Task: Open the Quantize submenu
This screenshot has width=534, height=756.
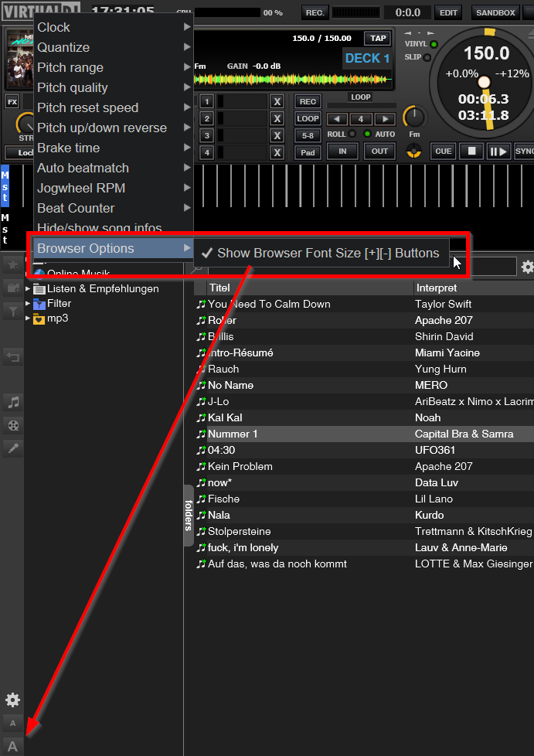Action: [114, 47]
